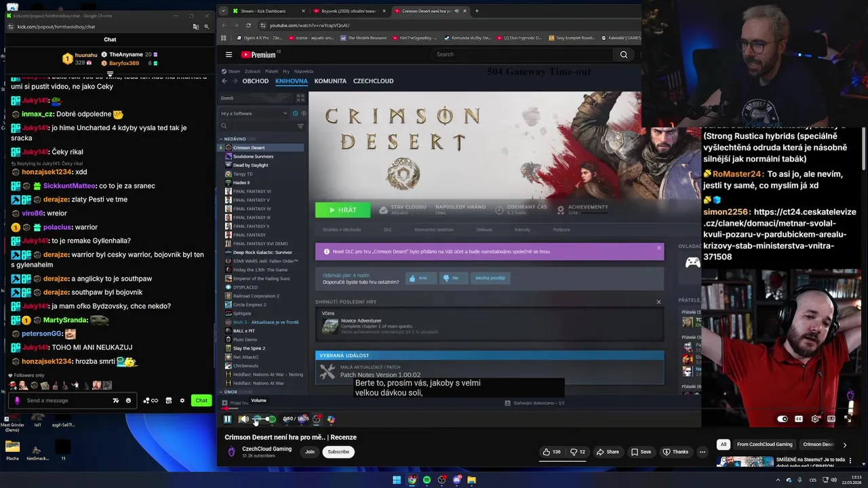Viewport: 868px width, 488px height.
Task: Open the Chrome tab search dropdown
Action: pyautogui.click(x=223, y=11)
